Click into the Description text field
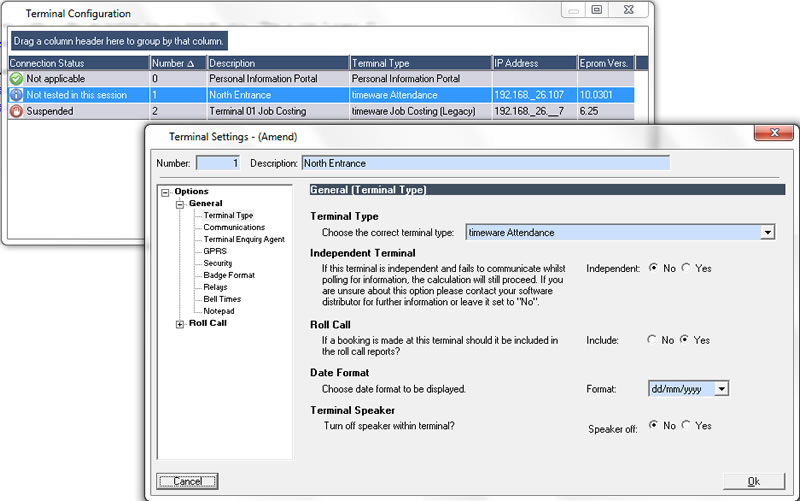Screen dimensions: 800x501 (x=485, y=163)
